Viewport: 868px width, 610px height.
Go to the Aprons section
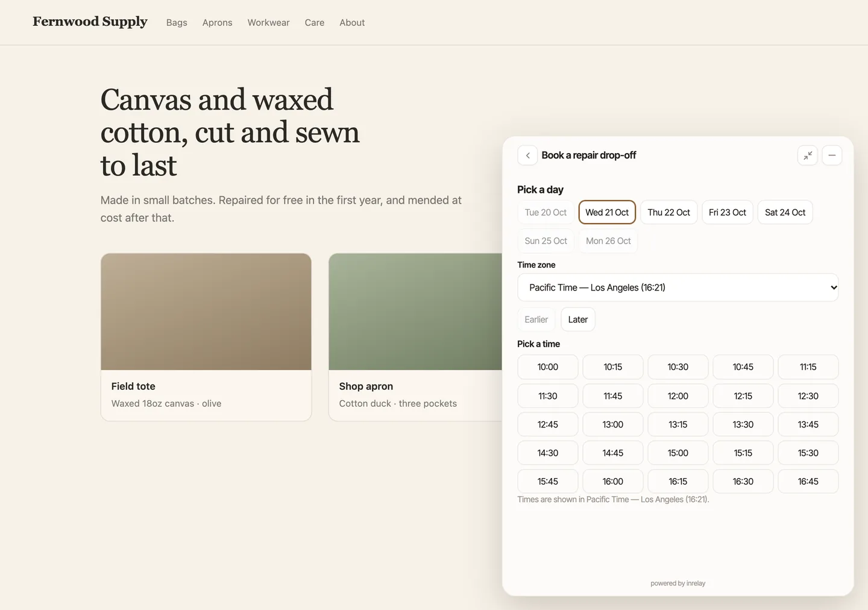[x=217, y=23]
